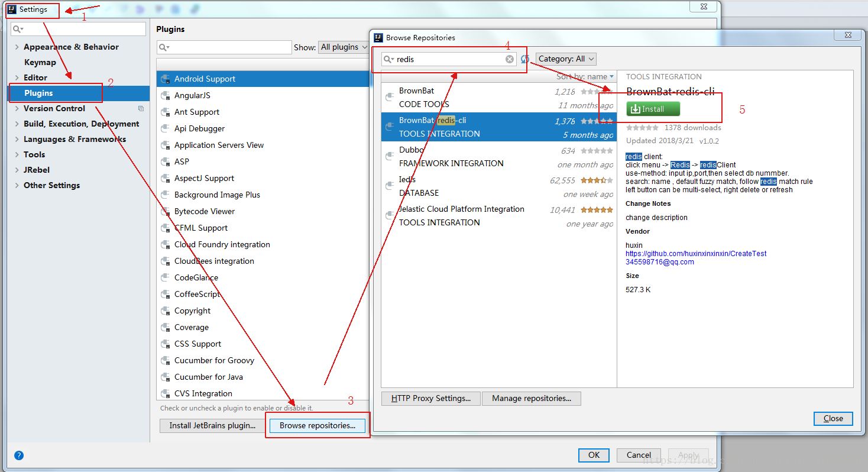The height and width of the screenshot is (472, 868).
Task: Click the copy icon next to Version Control
Action: tap(141, 108)
